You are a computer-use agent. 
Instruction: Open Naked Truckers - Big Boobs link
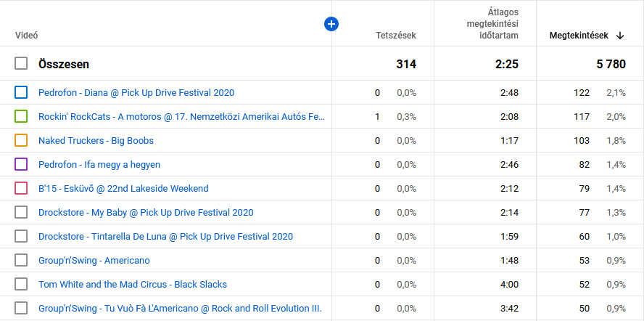96,140
